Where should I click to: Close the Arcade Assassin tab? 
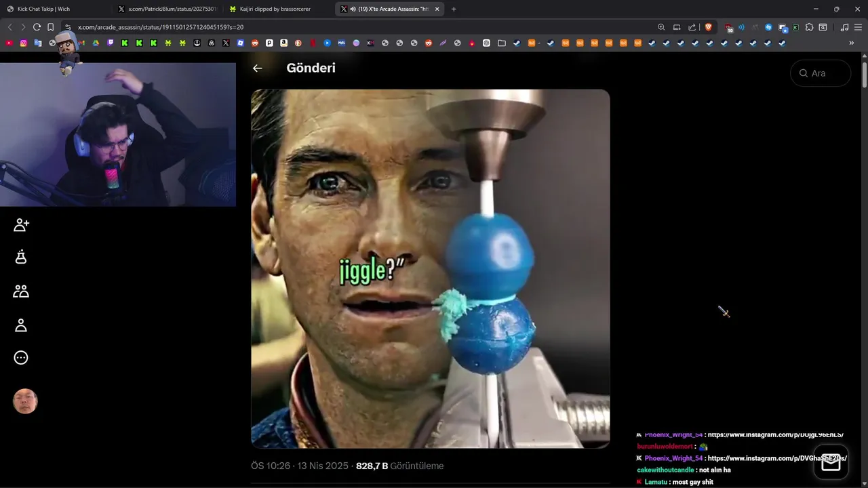pos(437,9)
